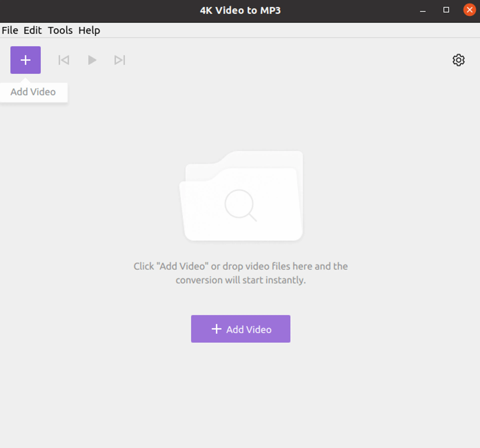The height and width of the screenshot is (448, 480).
Task: Click the '4K Video to MP3' title bar
Action: coord(240,10)
